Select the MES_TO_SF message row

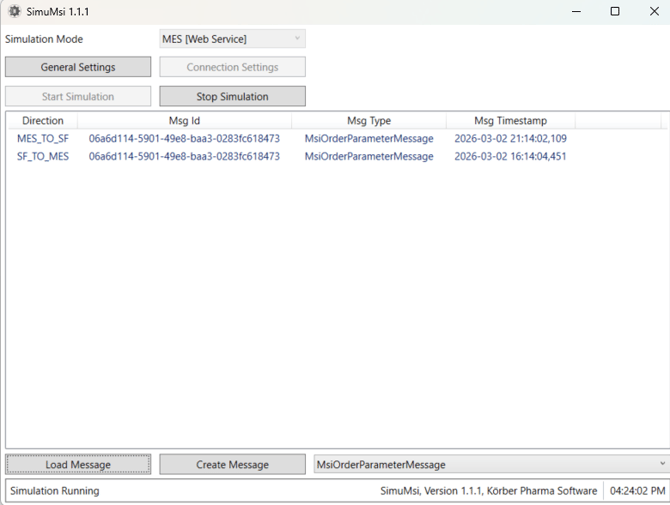coord(43,139)
